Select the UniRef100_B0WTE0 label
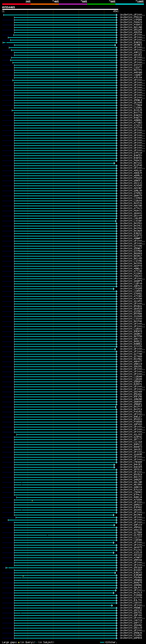 click(131, 156)
